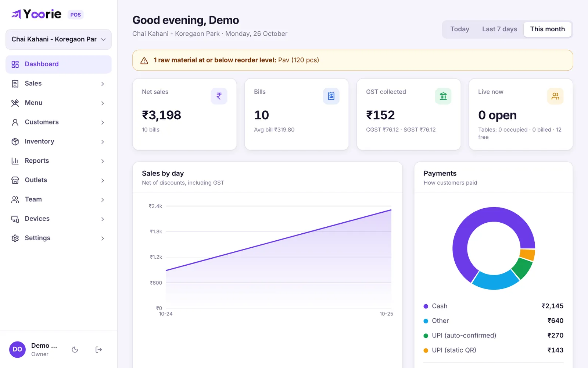The height and width of the screenshot is (368, 588).
Task: Click the receipt icon on Bills card
Action: click(331, 96)
